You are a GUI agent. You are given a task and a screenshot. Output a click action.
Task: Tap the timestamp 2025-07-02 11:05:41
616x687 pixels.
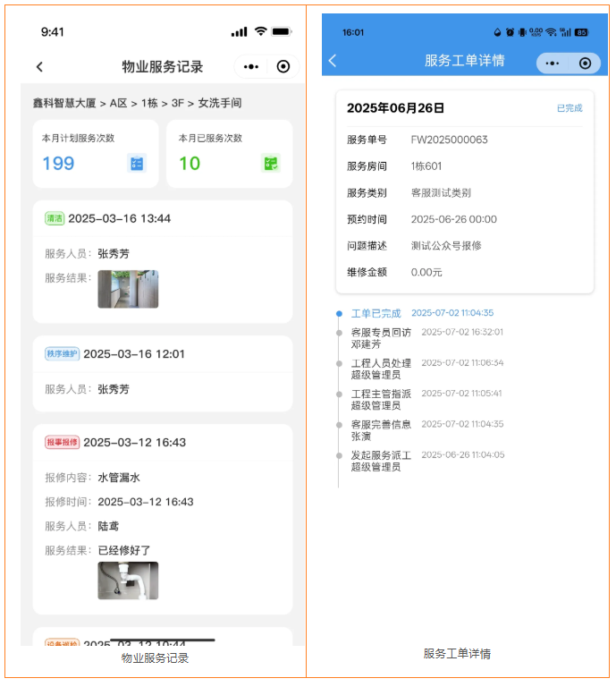pos(461,394)
